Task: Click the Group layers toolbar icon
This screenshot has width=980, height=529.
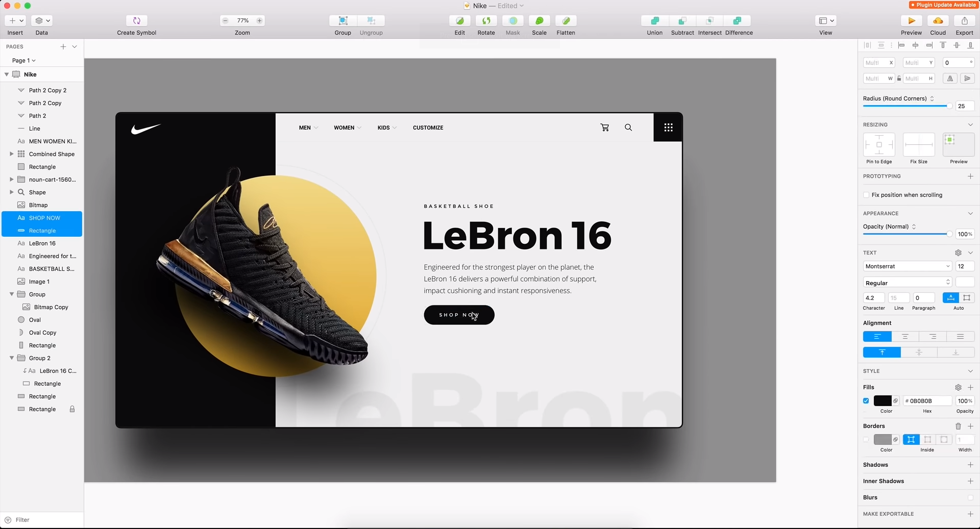Action: pos(343,21)
